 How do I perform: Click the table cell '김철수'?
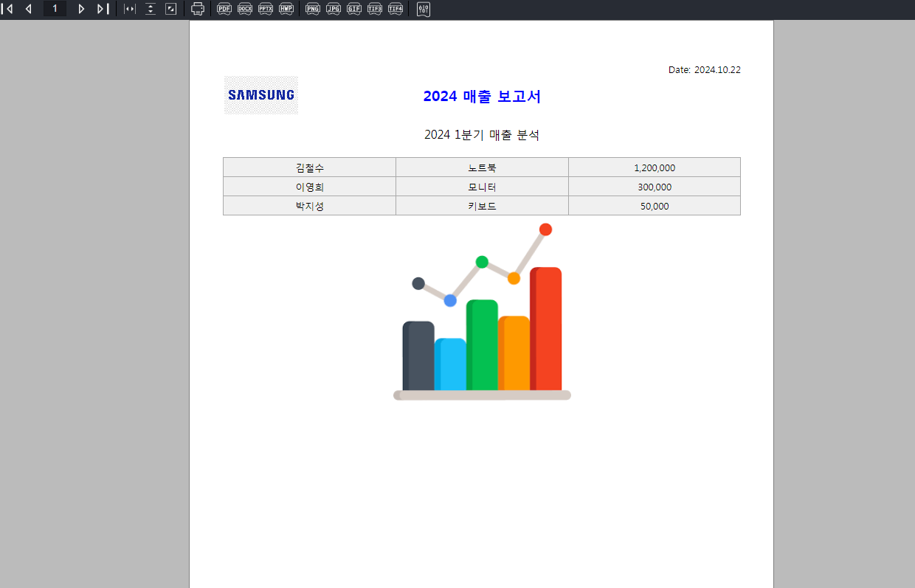point(309,167)
